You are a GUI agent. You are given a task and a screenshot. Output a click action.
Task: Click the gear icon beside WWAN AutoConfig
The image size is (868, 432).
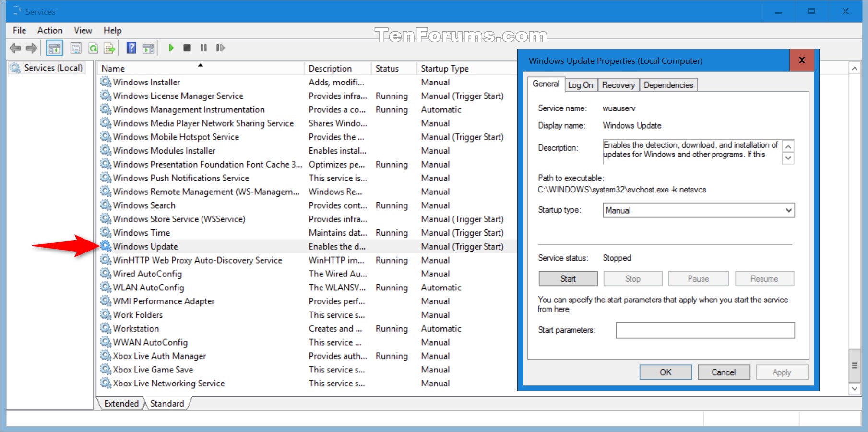106,342
